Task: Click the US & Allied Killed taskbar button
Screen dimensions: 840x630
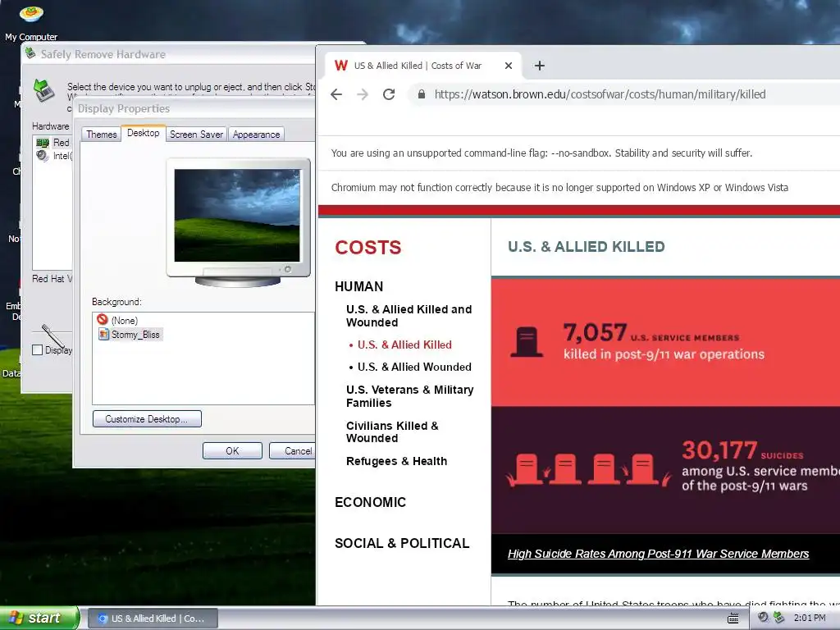Action: [x=153, y=619]
